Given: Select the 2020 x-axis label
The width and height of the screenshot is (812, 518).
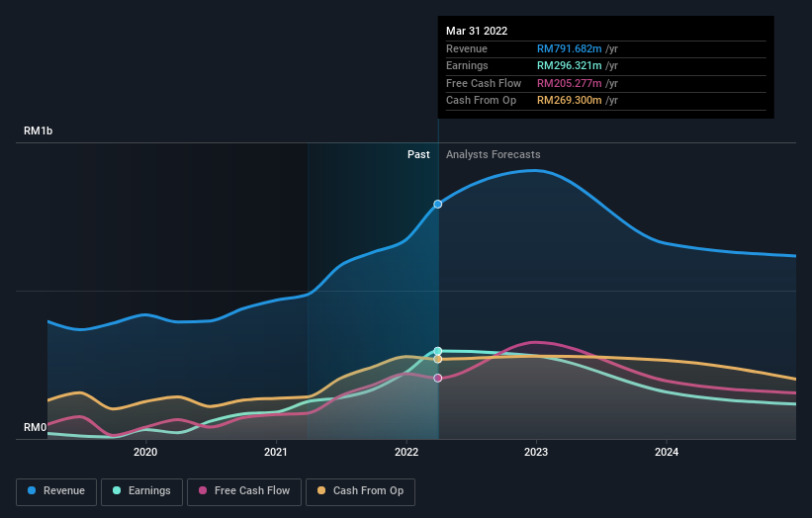Looking at the screenshot, I should [145, 452].
